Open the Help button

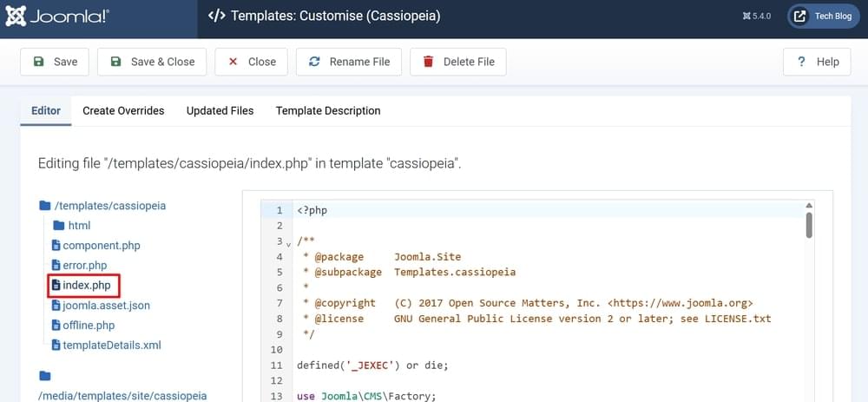817,62
